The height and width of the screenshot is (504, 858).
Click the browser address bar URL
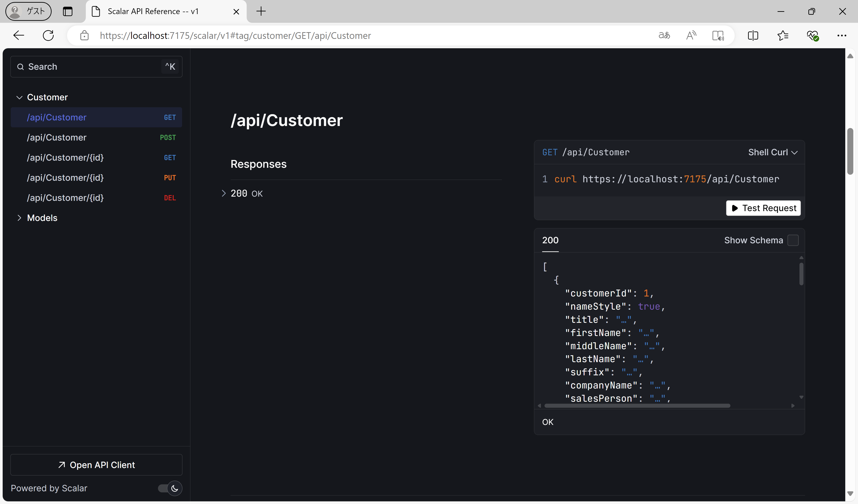pyautogui.click(x=235, y=36)
